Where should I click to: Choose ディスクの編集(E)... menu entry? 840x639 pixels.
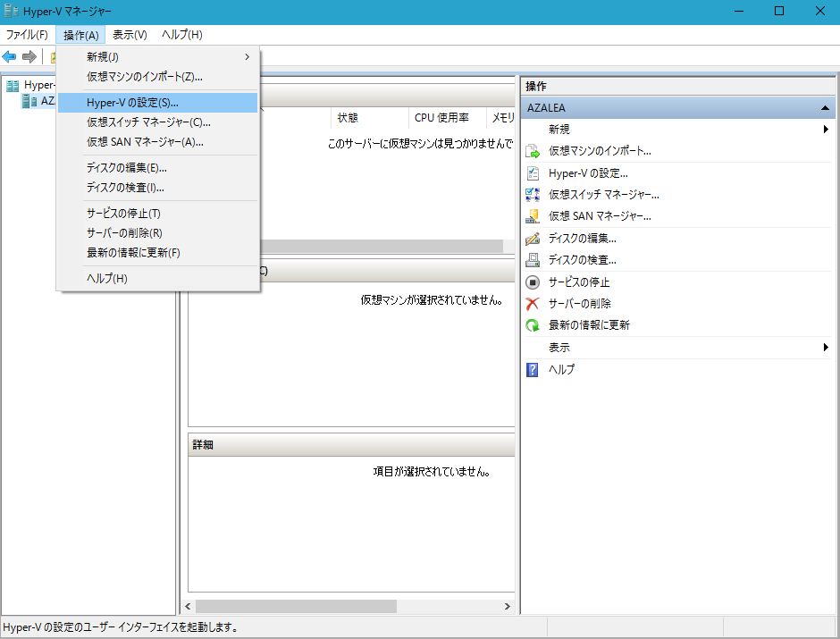(157, 168)
